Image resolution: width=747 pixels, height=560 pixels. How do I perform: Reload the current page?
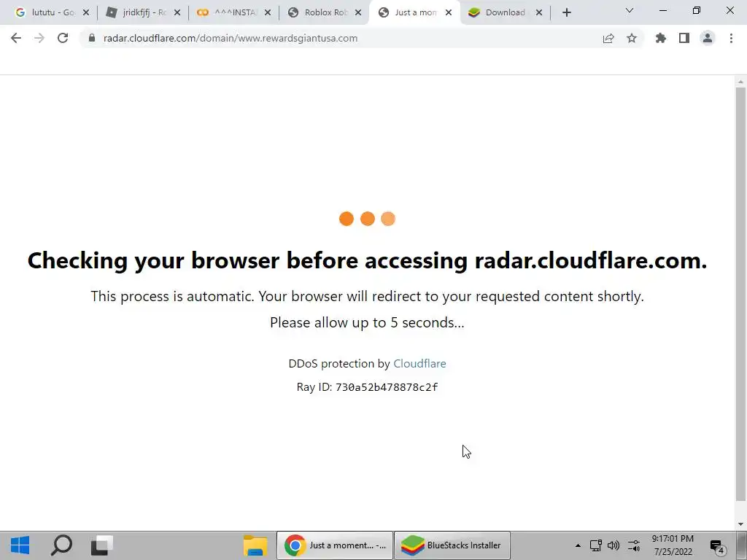pyautogui.click(x=63, y=38)
